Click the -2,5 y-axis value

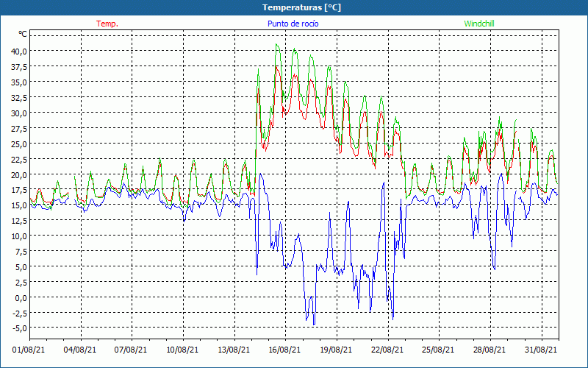click(20, 313)
